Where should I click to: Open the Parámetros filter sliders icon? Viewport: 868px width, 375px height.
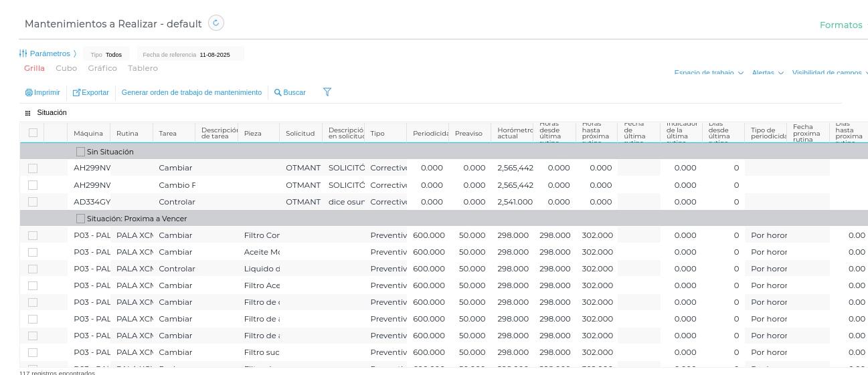pyautogui.click(x=23, y=53)
